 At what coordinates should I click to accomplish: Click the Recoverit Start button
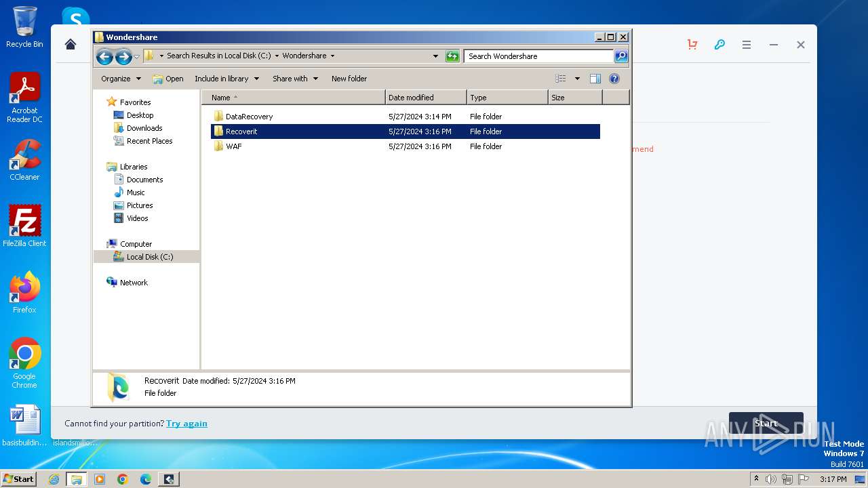pyautogui.click(x=766, y=424)
